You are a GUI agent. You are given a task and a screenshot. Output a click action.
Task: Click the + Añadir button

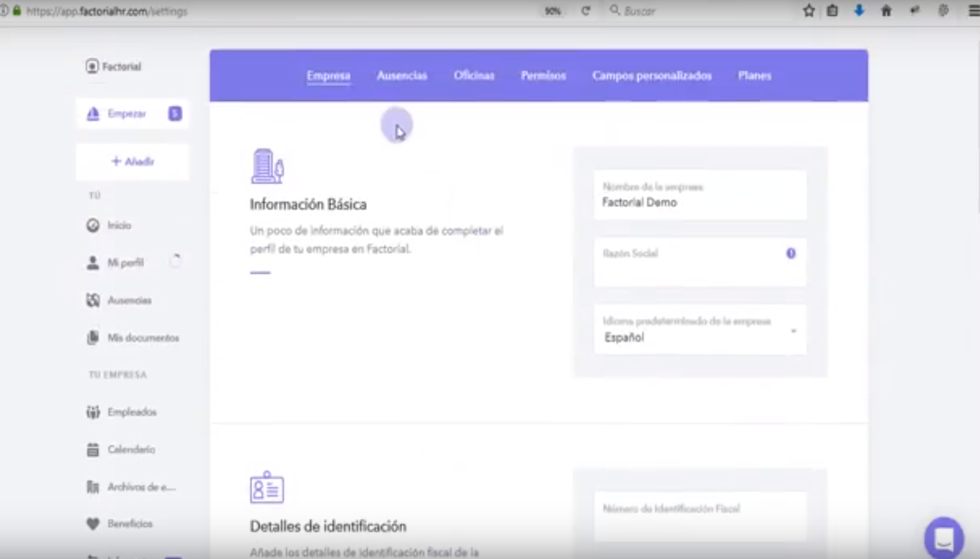[x=133, y=162]
